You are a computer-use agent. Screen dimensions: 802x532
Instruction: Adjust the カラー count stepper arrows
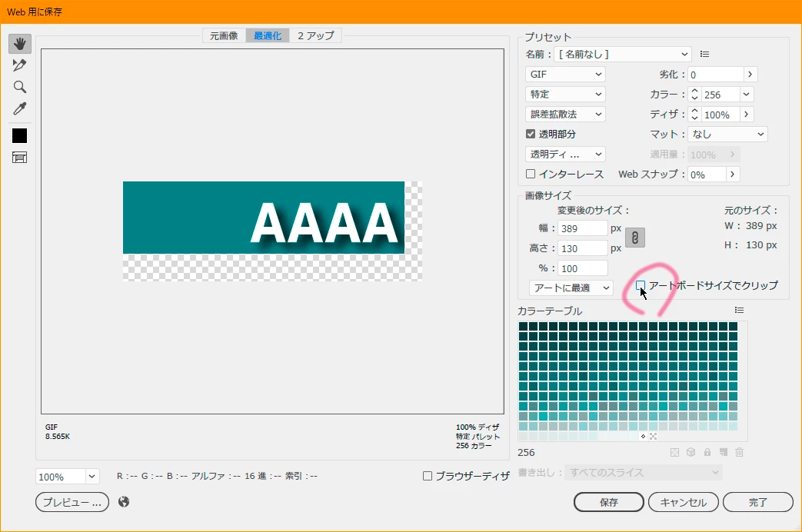tap(694, 94)
